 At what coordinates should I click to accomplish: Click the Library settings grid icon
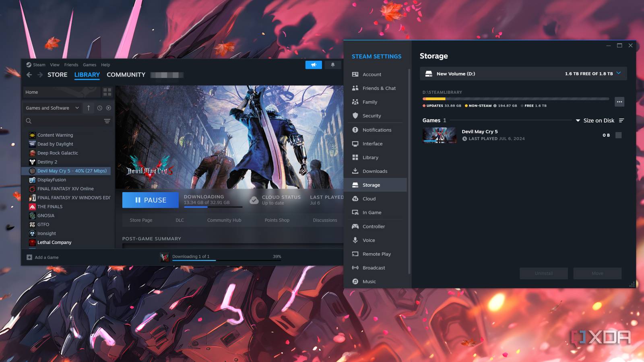click(x=355, y=157)
